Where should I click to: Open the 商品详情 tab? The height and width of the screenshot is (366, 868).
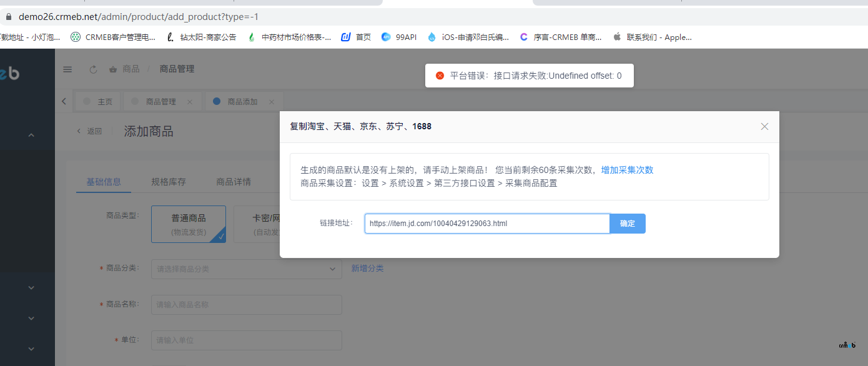click(234, 182)
